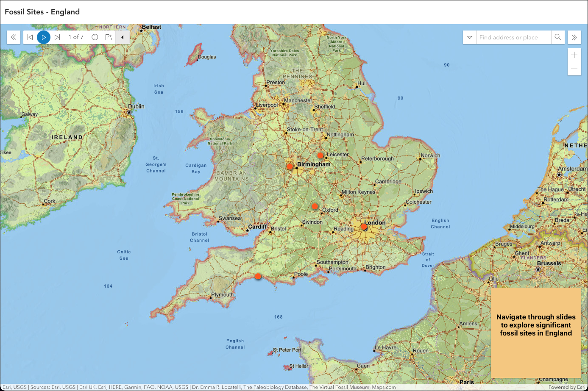Advance to the next slide
The height and width of the screenshot is (391, 588).
pyautogui.click(x=57, y=37)
